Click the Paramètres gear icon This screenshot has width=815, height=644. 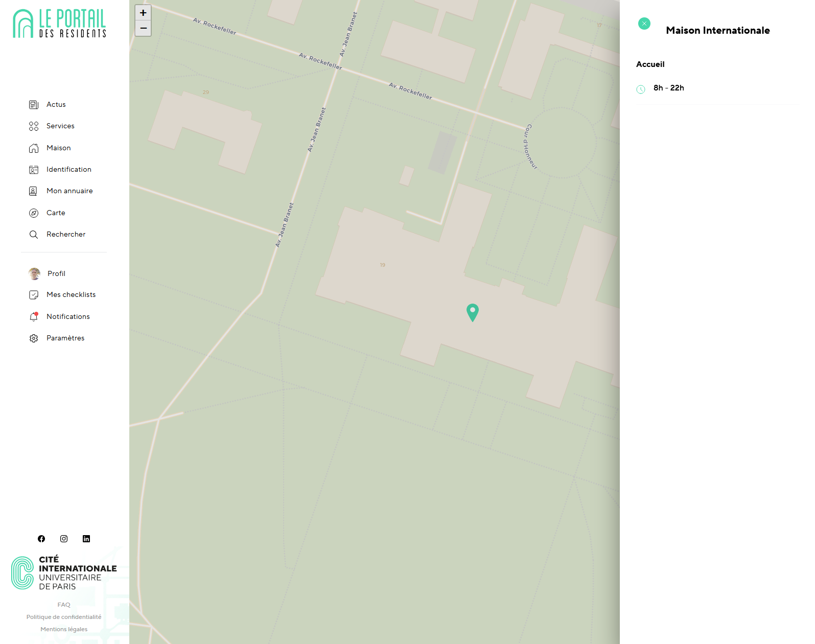coord(34,338)
